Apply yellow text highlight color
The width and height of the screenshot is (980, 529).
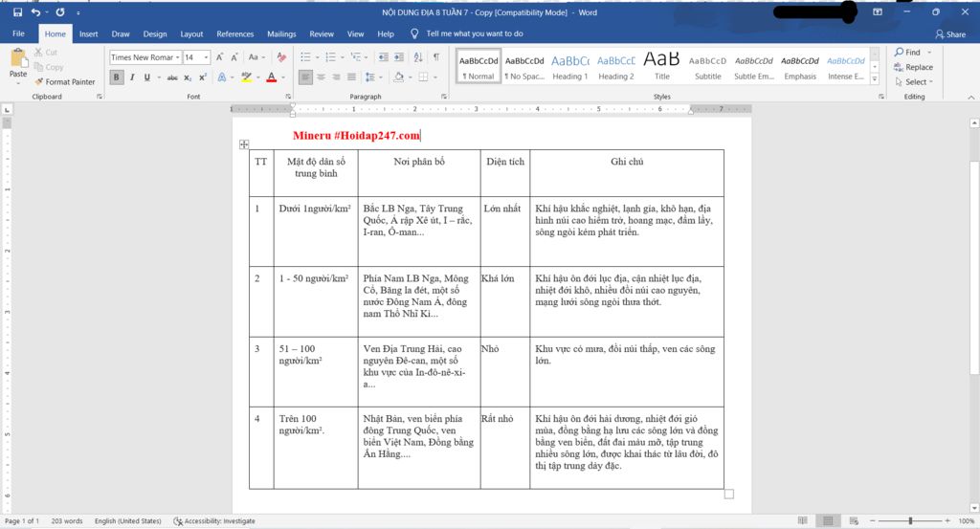tap(246, 77)
